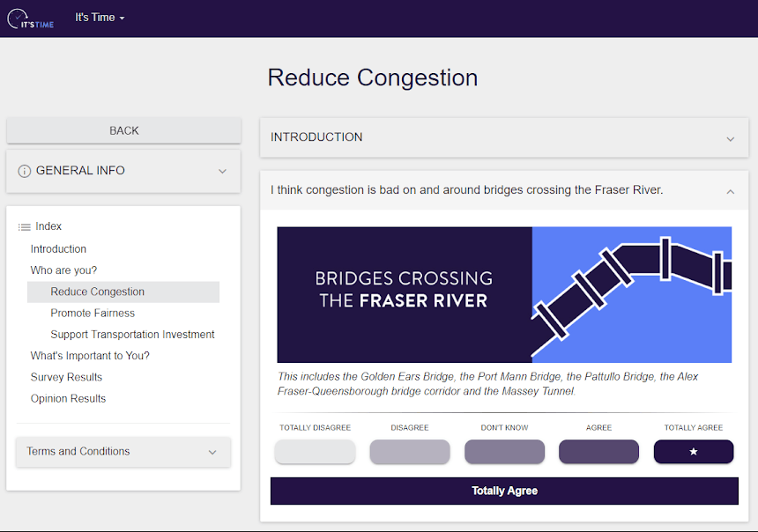Screen dimensions: 758x532
Task: Choose the Don't Know rating option
Action: [x=504, y=452]
